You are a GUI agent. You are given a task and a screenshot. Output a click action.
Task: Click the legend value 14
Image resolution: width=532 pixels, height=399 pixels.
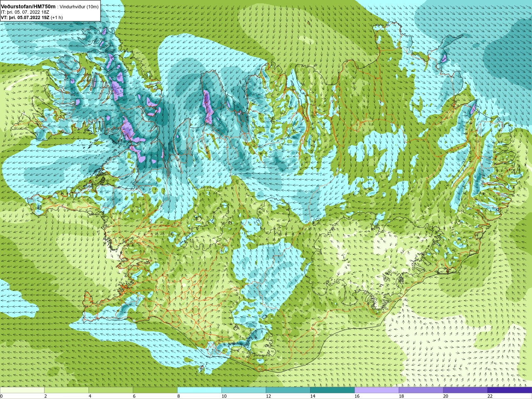point(313,396)
